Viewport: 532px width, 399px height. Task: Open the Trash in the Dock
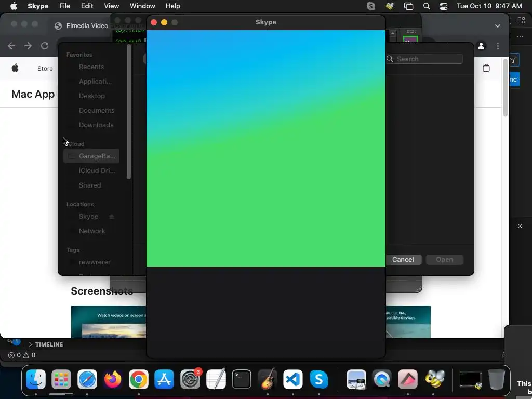tap(496, 379)
